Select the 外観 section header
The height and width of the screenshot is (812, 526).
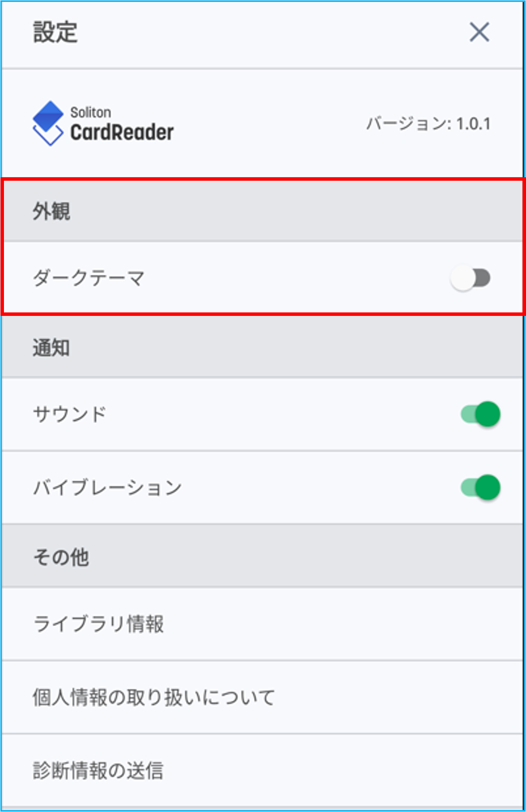click(263, 211)
